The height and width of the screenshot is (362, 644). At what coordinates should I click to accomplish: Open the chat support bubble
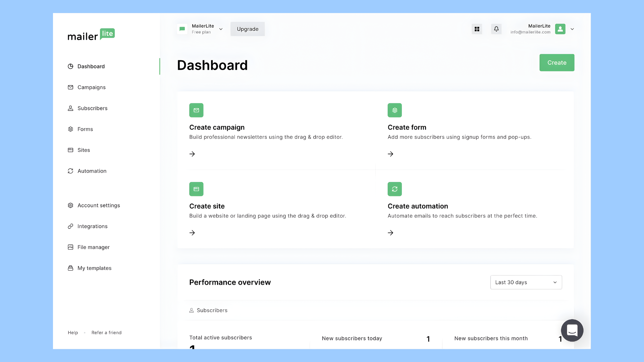572,330
